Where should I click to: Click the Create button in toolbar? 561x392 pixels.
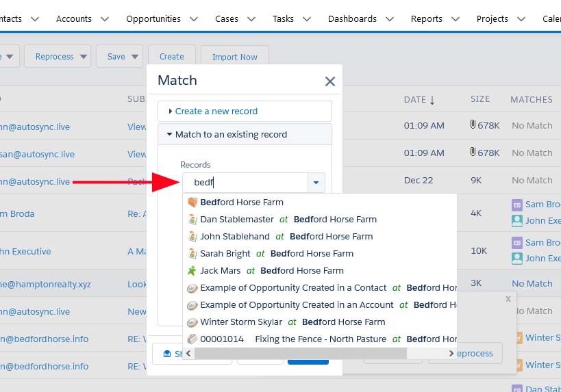click(x=171, y=57)
